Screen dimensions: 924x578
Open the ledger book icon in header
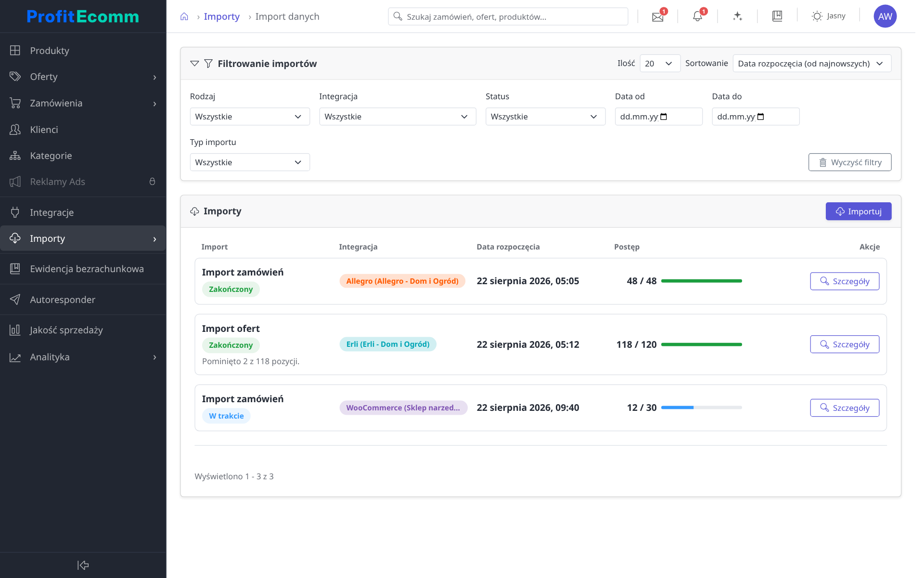coord(777,16)
